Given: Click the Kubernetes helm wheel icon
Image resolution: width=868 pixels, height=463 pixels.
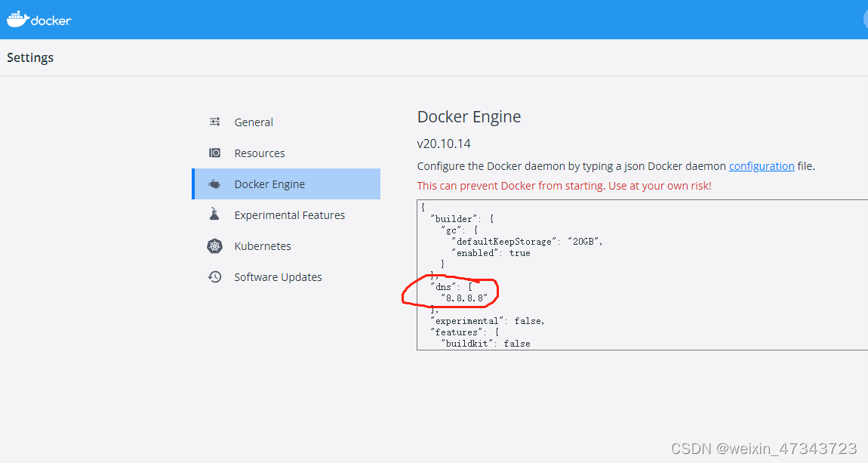Looking at the screenshot, I should click(215, 246).
